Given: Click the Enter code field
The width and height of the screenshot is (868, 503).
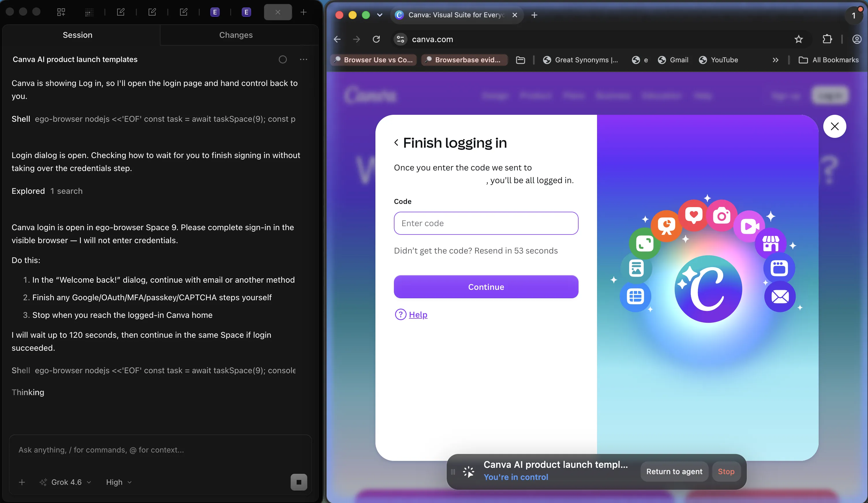Looking at the screenshot, I should pyautogui.click(x=486, y=223).
